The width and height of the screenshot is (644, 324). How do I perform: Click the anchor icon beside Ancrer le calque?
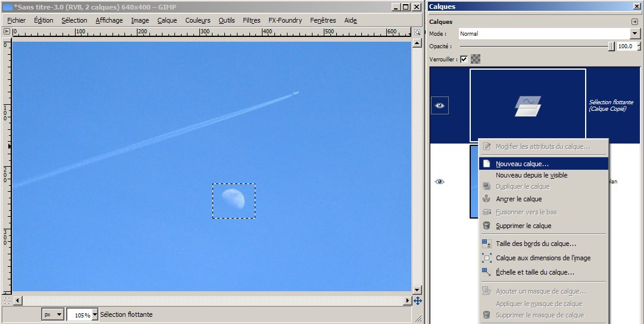[486, 199]
